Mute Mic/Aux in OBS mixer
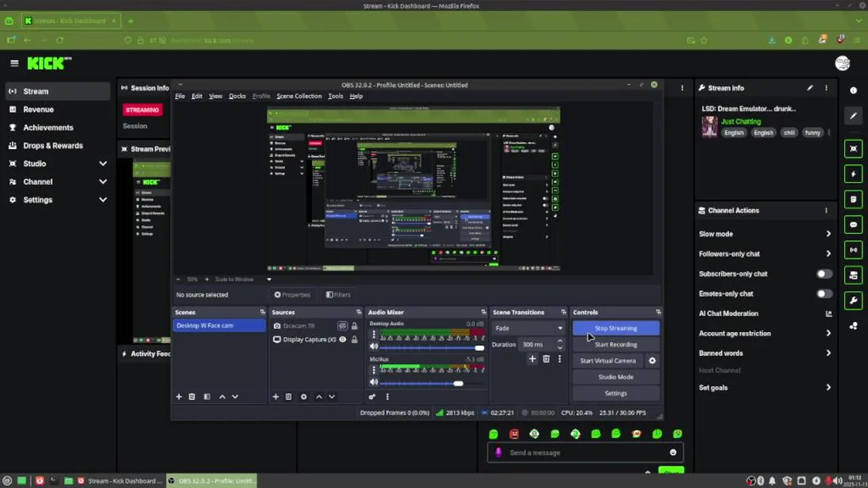Screen dimensions: 868x488 374,383
